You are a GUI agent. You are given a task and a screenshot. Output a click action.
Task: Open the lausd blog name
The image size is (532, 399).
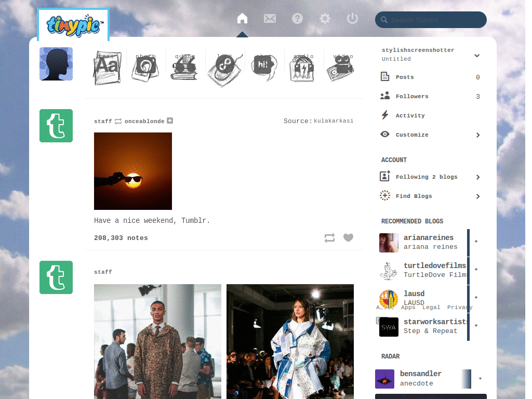point(414,294)
